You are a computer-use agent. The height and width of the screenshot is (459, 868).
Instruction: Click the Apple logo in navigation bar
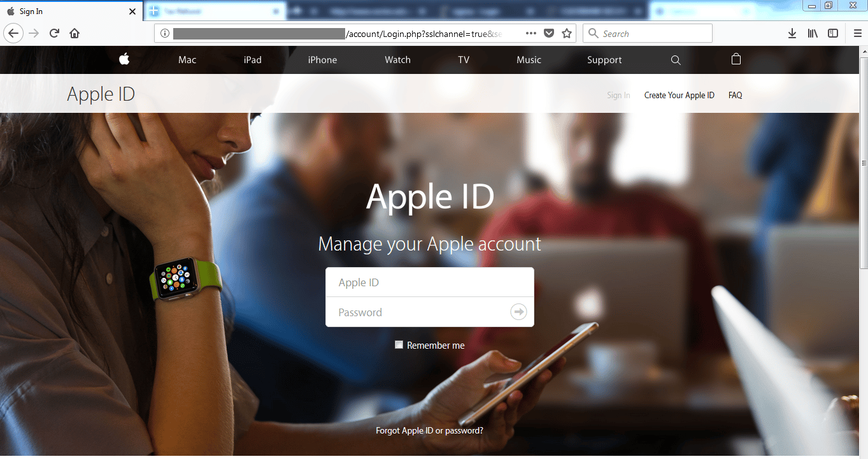[124, 59]
